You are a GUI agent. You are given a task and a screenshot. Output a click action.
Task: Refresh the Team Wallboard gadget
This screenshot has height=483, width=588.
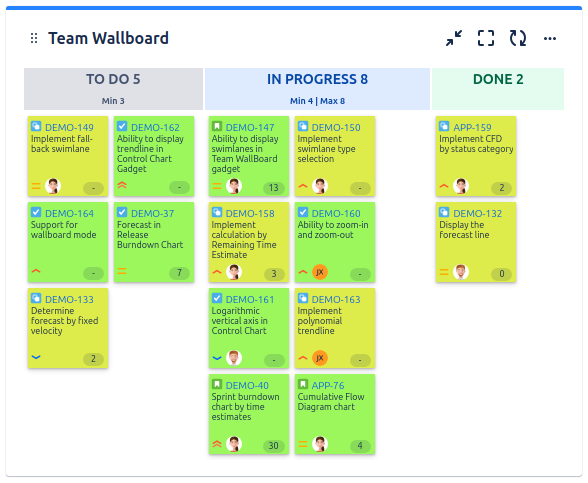518,38
